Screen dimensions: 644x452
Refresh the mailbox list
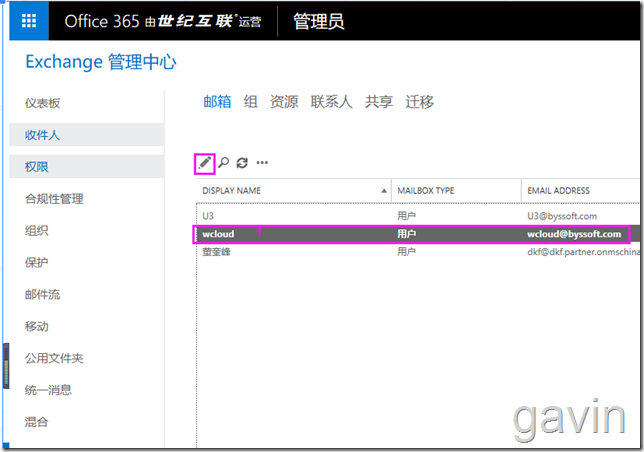pyautogui.click(x=242, y=163)
